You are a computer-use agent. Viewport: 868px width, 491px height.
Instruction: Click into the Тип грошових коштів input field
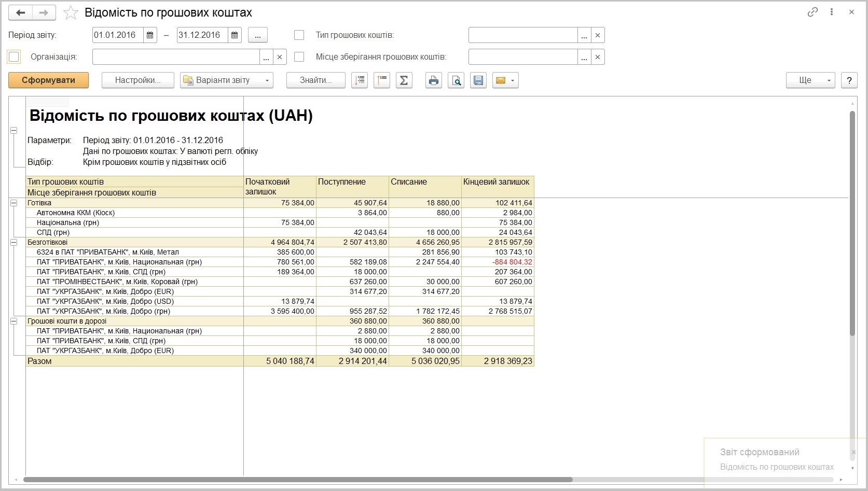click(523, 35)
